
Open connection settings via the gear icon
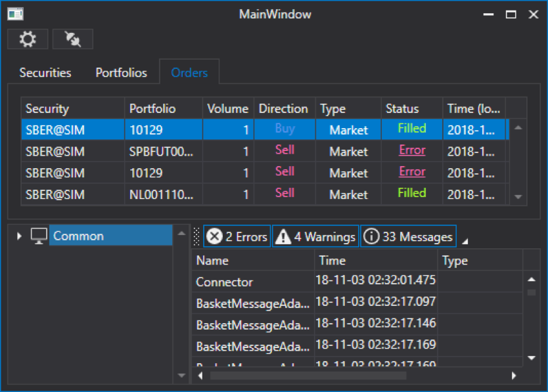(x=27, y=39)
